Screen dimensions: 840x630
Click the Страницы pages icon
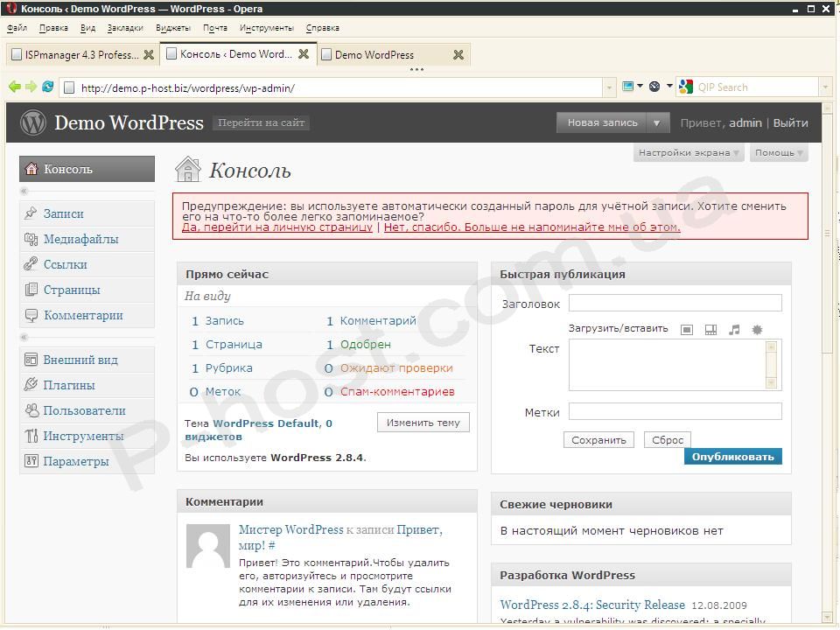point(31,290)
